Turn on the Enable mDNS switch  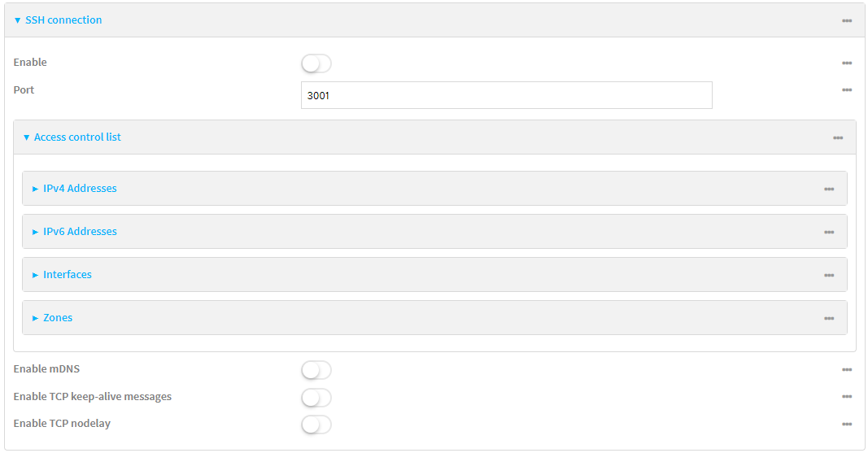(x=316, y=370)
